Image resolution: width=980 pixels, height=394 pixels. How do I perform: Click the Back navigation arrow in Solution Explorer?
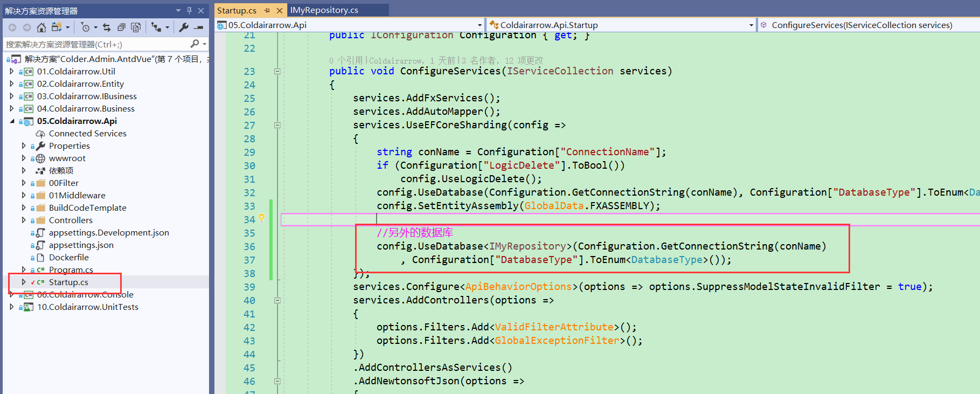[x=12, y=27]
